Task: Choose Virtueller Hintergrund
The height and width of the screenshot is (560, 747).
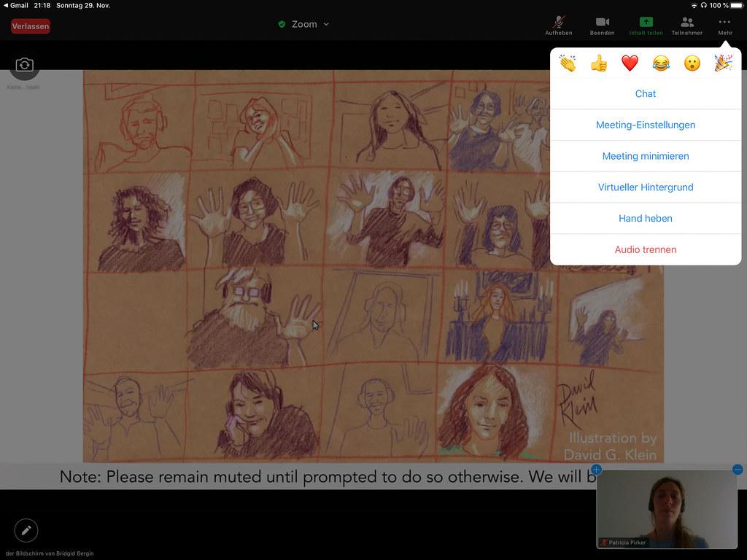Action: pyautogui.click(x=646, y=187)
